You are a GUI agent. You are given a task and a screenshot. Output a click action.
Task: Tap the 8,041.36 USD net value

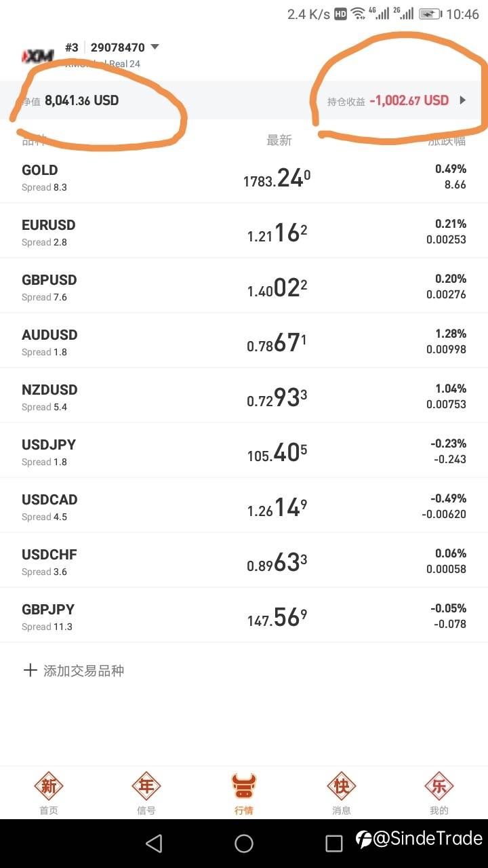click(81, 100)
